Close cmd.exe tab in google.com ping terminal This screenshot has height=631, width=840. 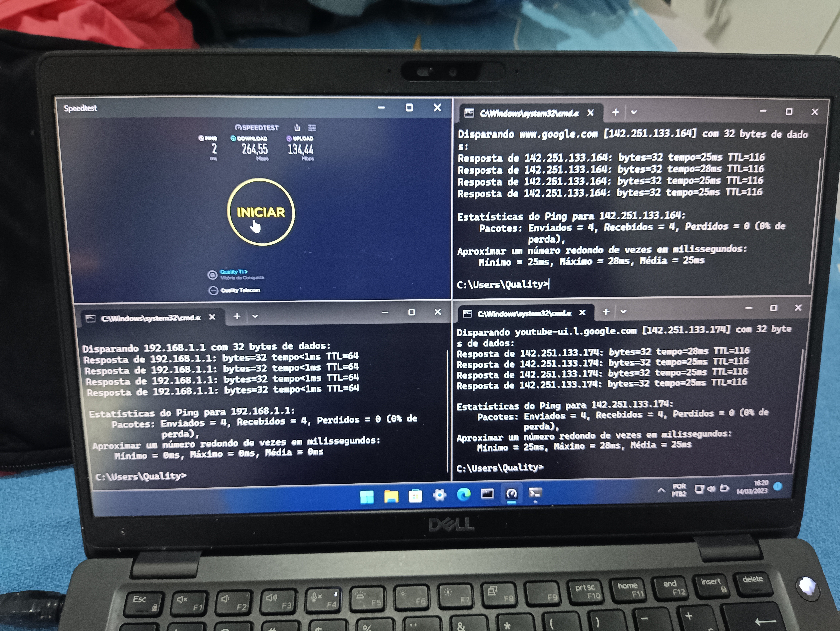click(590, 112)
